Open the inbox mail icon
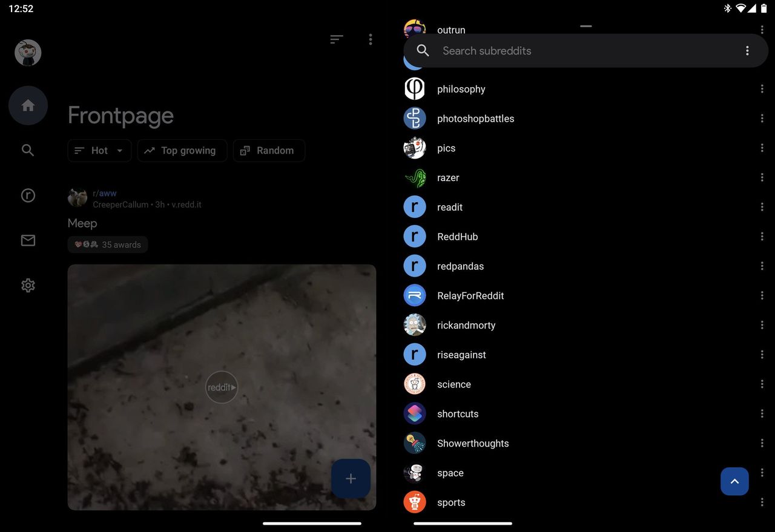Viewport: 775px width, 532px height. (28, 240)
